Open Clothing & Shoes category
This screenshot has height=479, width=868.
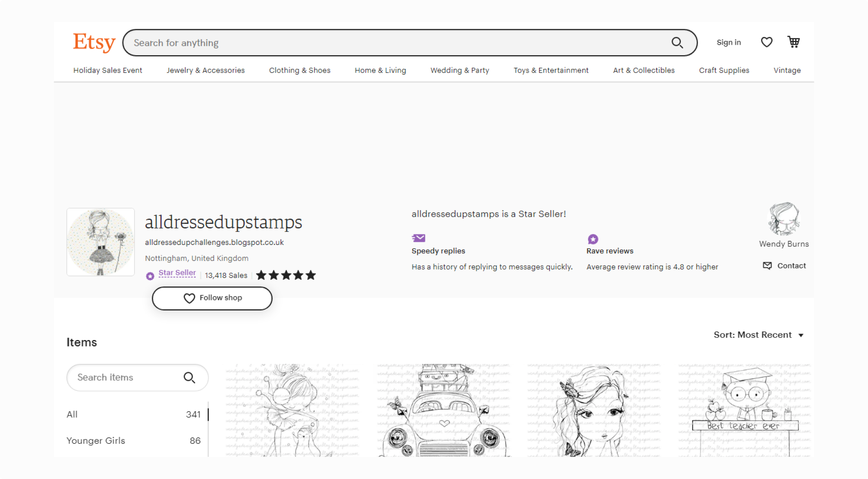(299, 70)
